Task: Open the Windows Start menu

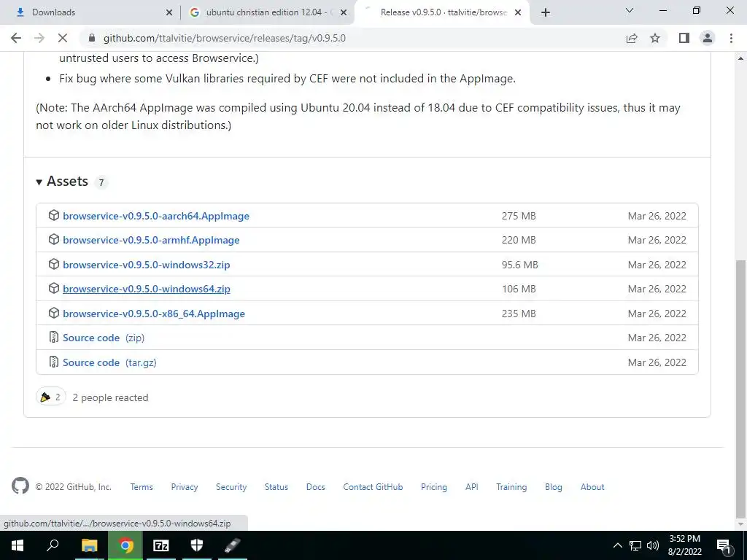Action: pyautogui.click(x=18, y=545)
